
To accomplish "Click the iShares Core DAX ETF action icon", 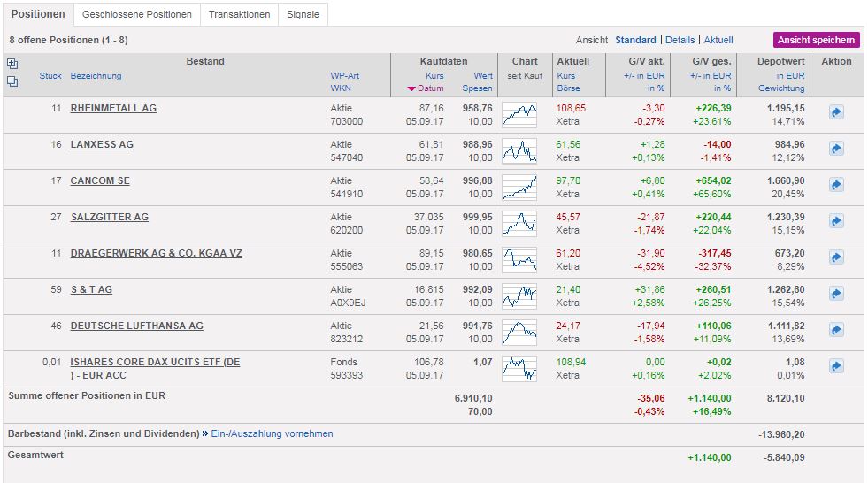I will pos(835,366).
